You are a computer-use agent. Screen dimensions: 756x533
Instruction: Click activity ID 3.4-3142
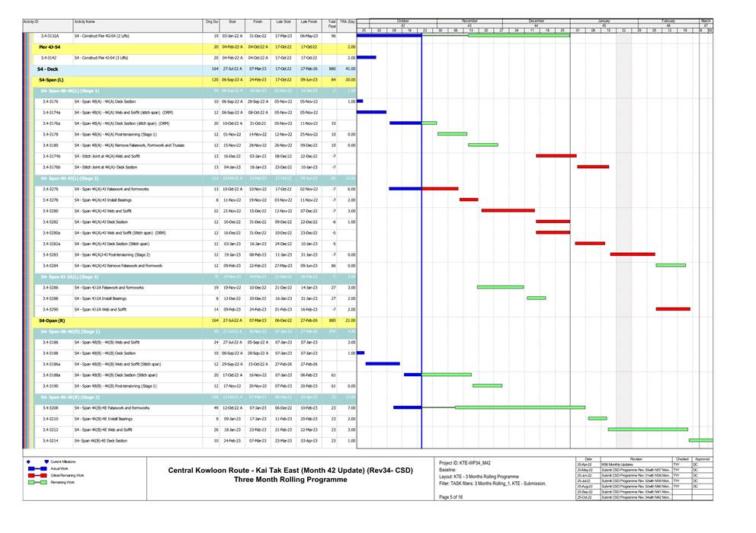(50, 58)
